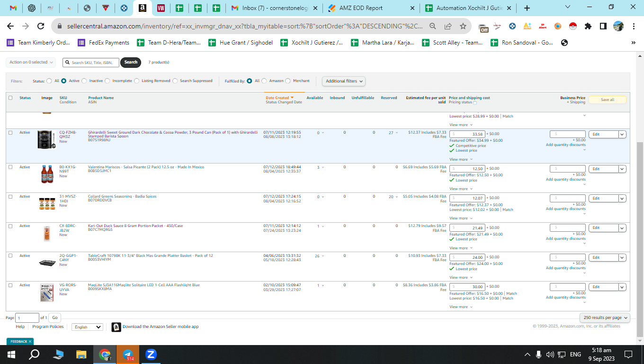The image size is (644, 364).
Task: Open the notification center icon
Action: 628,354
